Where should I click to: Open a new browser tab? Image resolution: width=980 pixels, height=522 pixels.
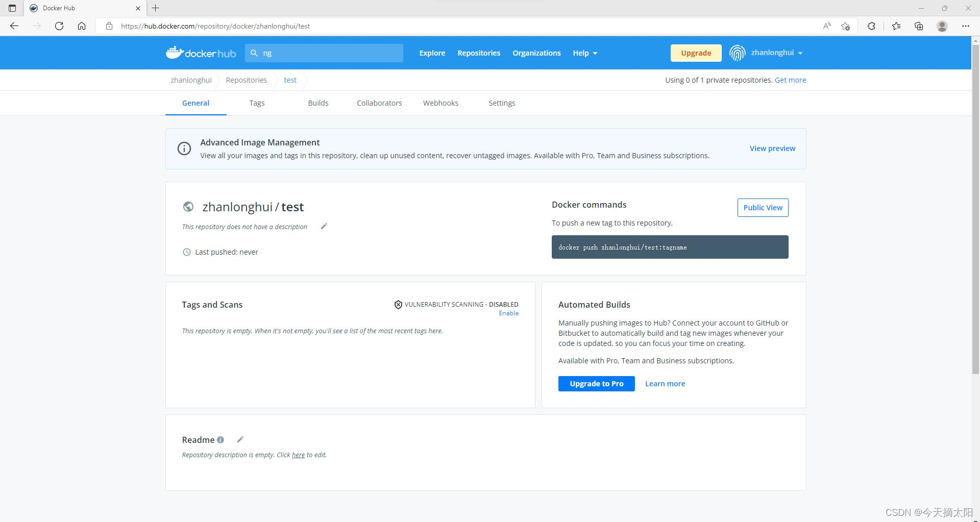tap(156, 8)
